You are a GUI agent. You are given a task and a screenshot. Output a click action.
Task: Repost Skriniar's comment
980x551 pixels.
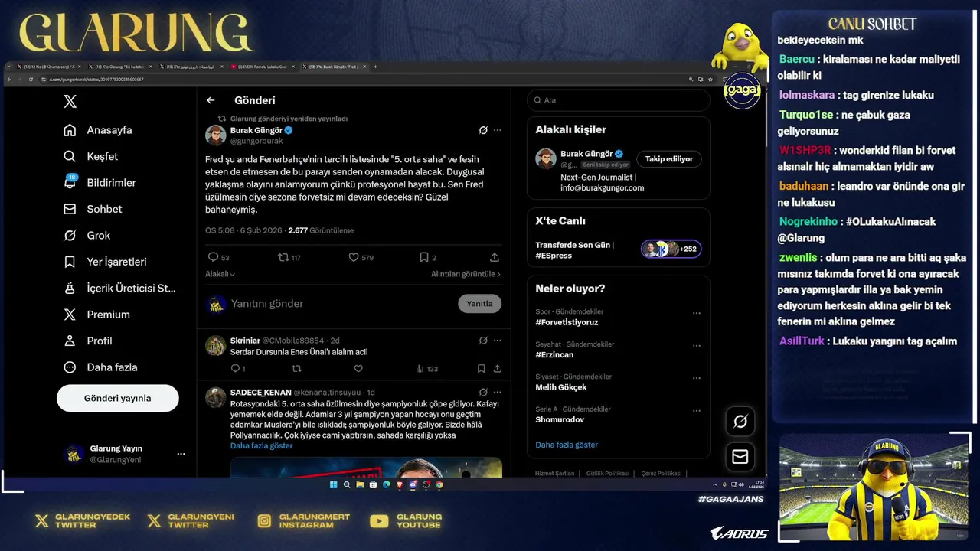point(296,369)
